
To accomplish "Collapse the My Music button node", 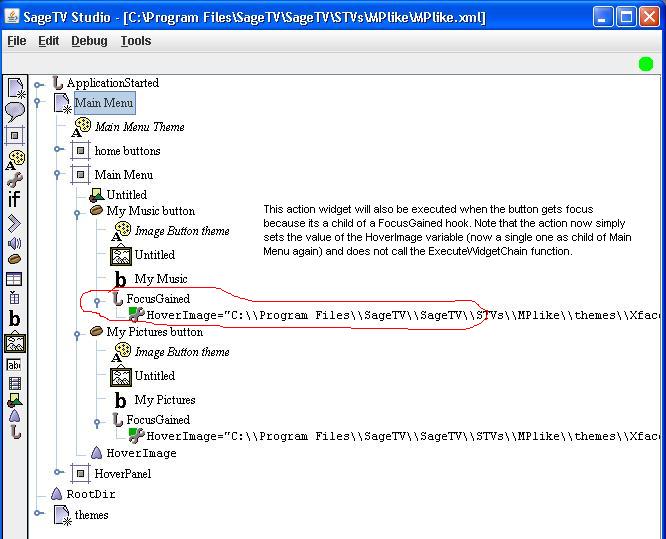I will click(77, 212).
